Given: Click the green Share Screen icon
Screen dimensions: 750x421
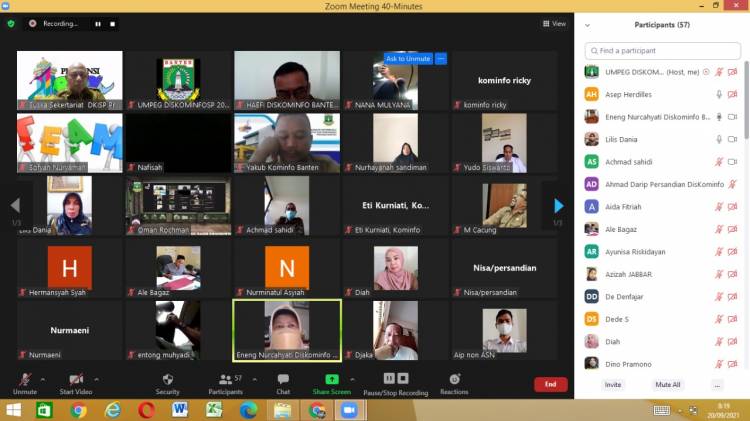Looking at the screenshot, I should tap(331, 383).
